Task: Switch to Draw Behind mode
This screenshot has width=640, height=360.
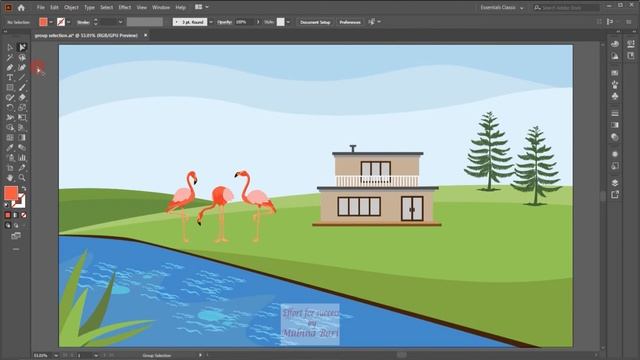Action: click(x=16, y=225)
